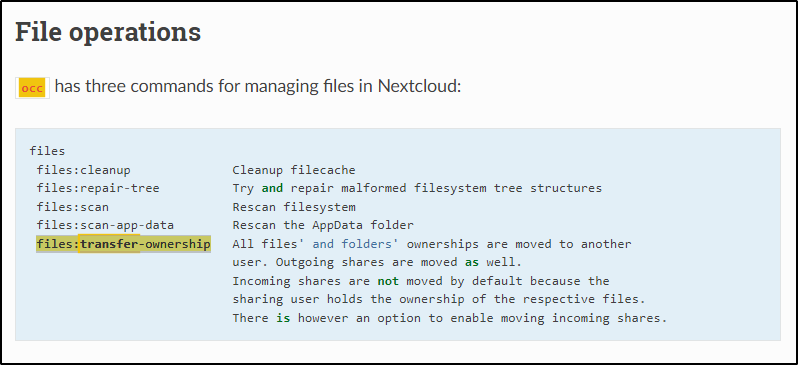
Task: Click the green 'not' keyword
Action: click(x=388, y=281)
